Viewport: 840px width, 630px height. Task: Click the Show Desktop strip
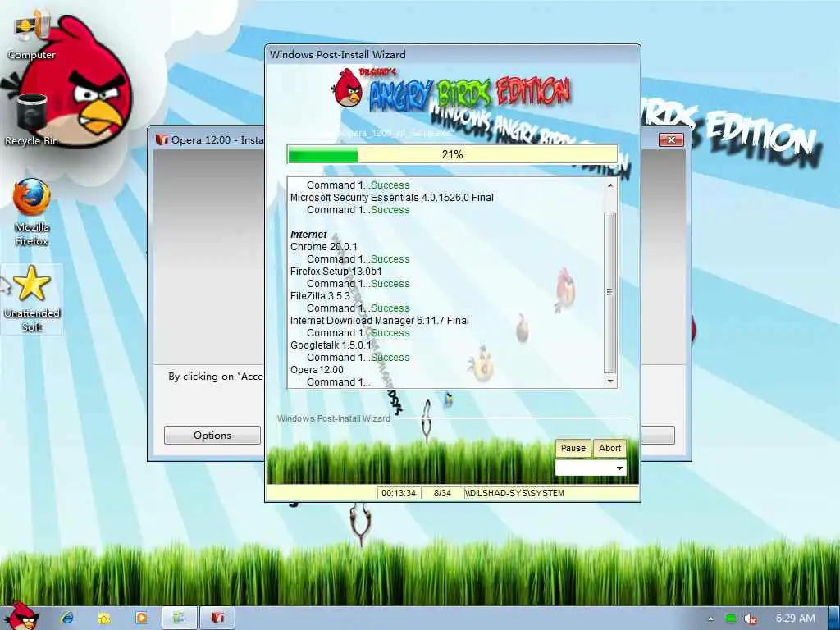pyautogui.click(x=834, y=619)
